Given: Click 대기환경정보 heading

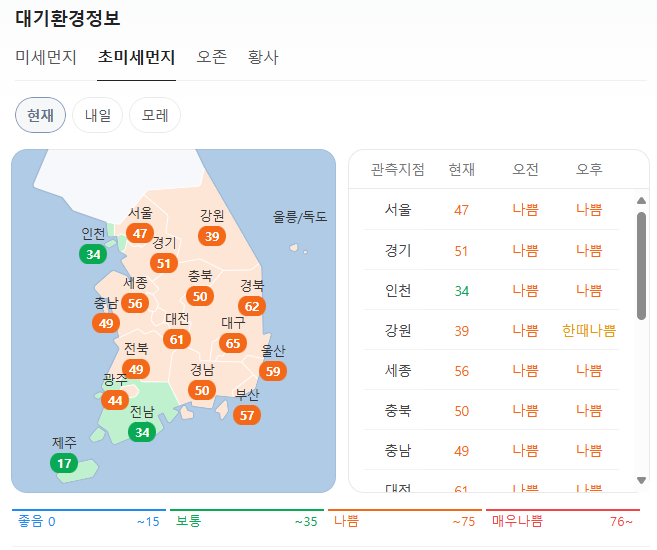Looking at the screenshot, I should click(x=68, y=18).
